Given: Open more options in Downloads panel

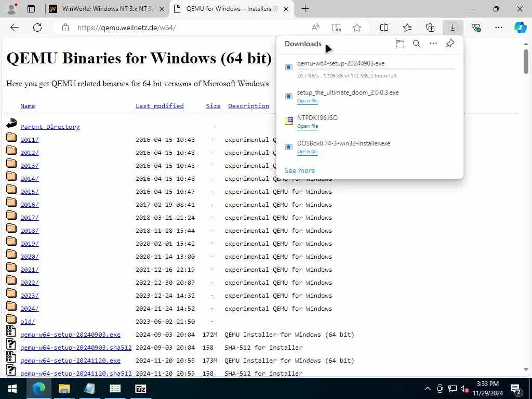Looking at the screenshot, I should (433, 44).
